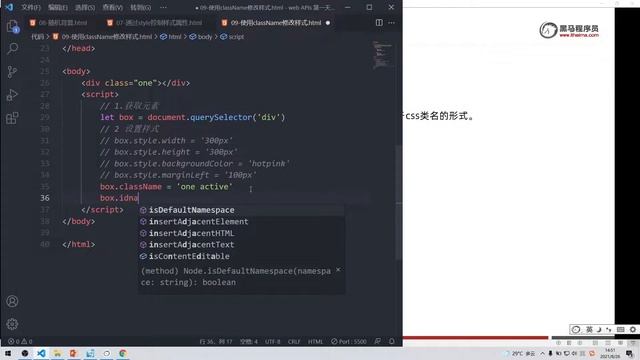Choose insertAdjacentText suggestion

pyautogui.click(x=242, y=244)
